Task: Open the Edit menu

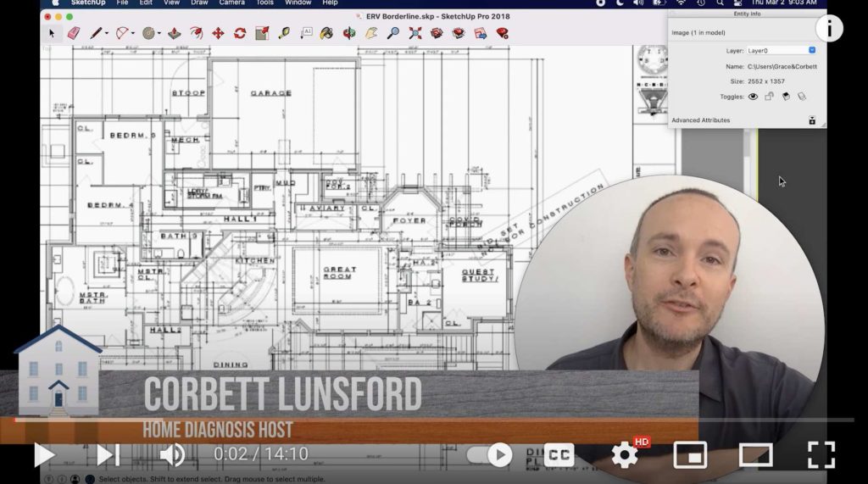Action: click(x=146, y=3)
